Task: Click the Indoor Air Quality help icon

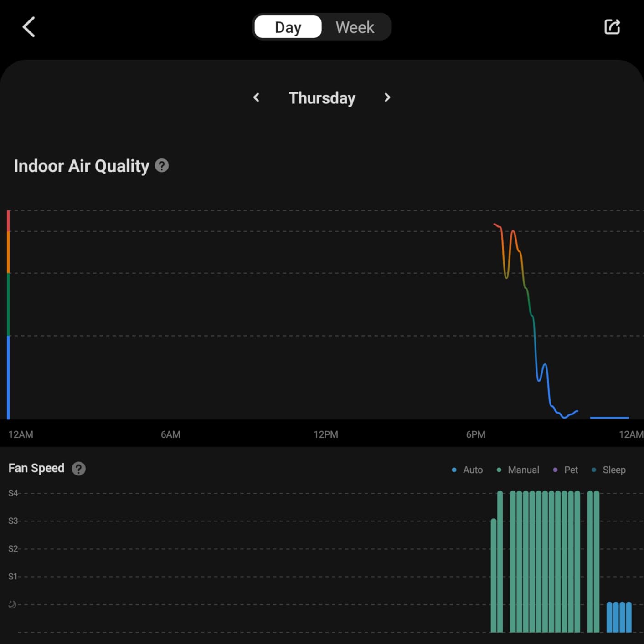Action: (x=162, y=166)
